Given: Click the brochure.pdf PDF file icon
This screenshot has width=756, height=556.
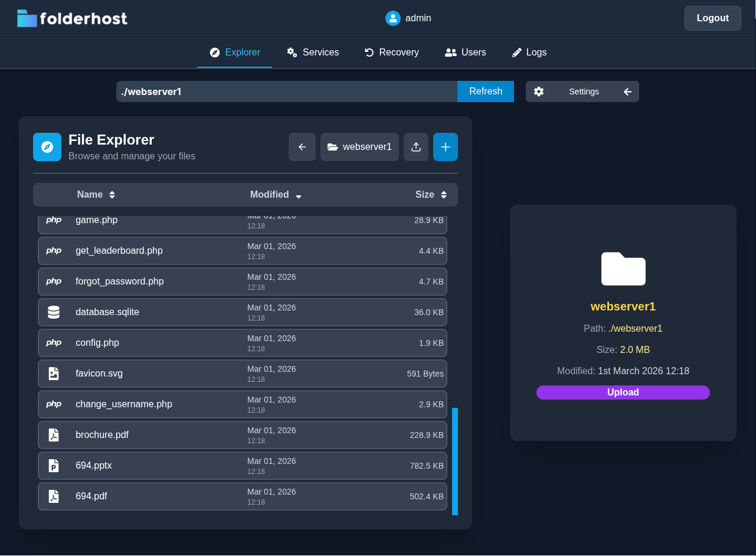Looking at the screenshot, I should coord(54,435).
